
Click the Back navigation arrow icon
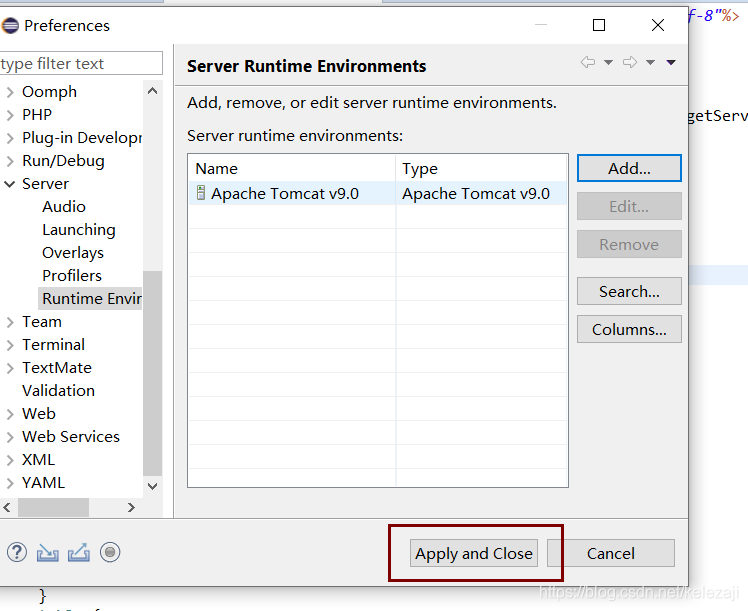point(588,62)
